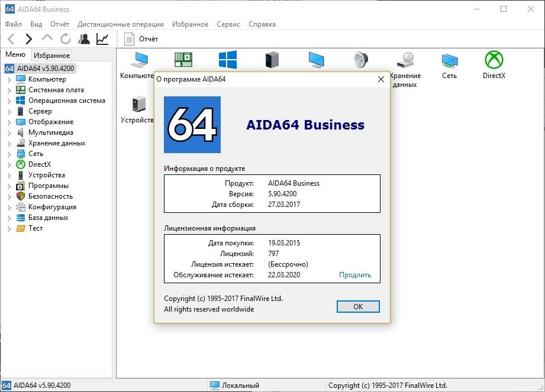Click maintenance expiry 22.03.2020

(x=284, y=275)
